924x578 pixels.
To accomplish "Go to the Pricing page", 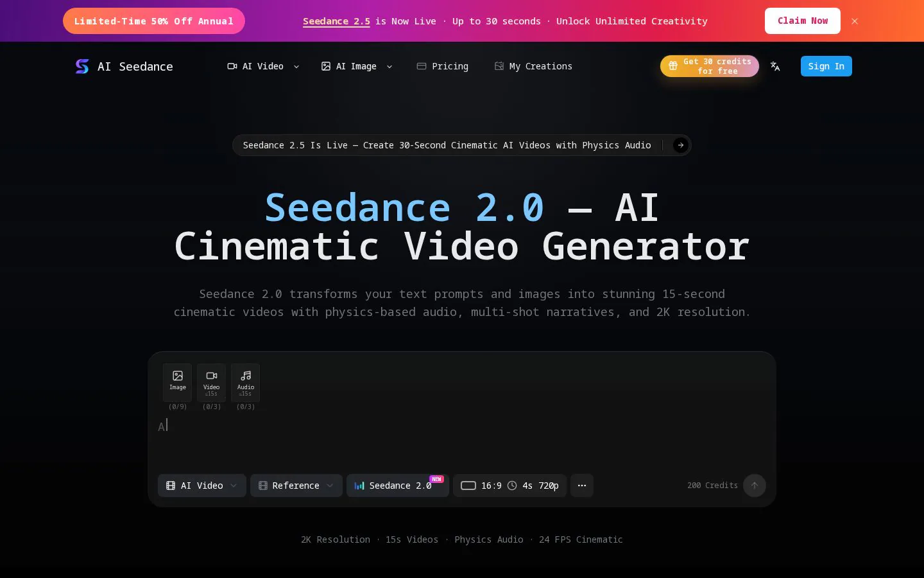I will point(443,66).
